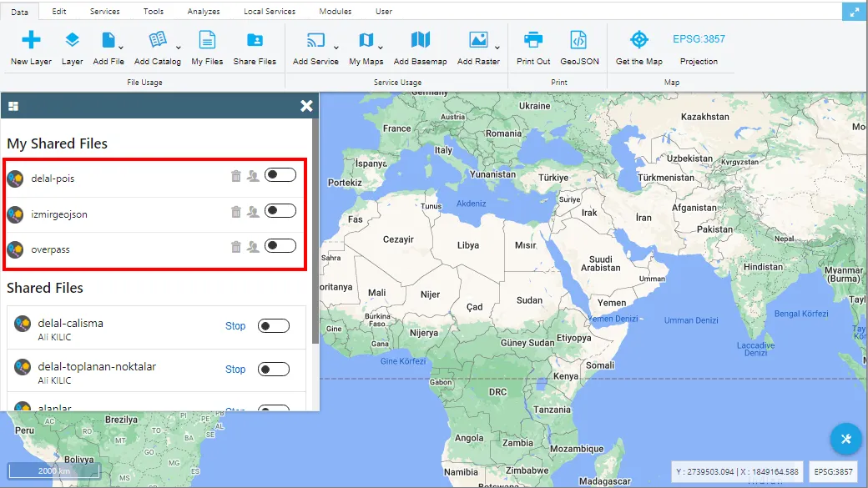Viewport: 868px width, 488px height.
Task: Open the User tab
Action: click(x=384, y=11)
